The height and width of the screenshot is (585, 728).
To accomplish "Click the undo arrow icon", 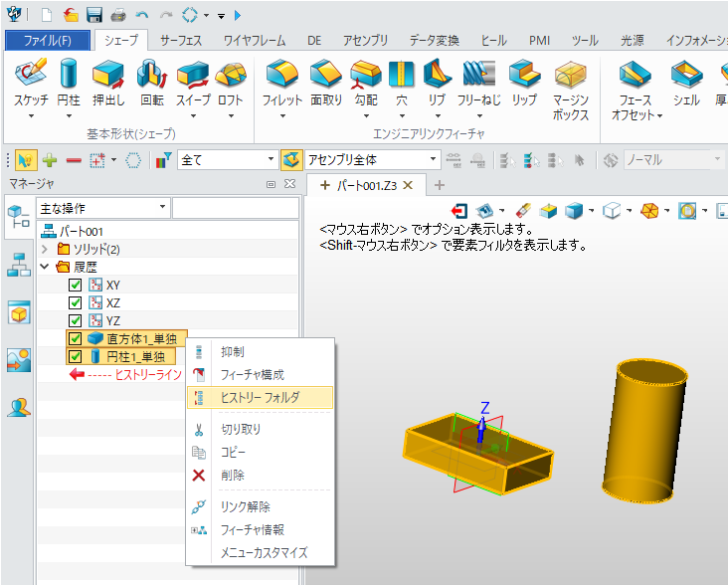I will coord(142,15).
